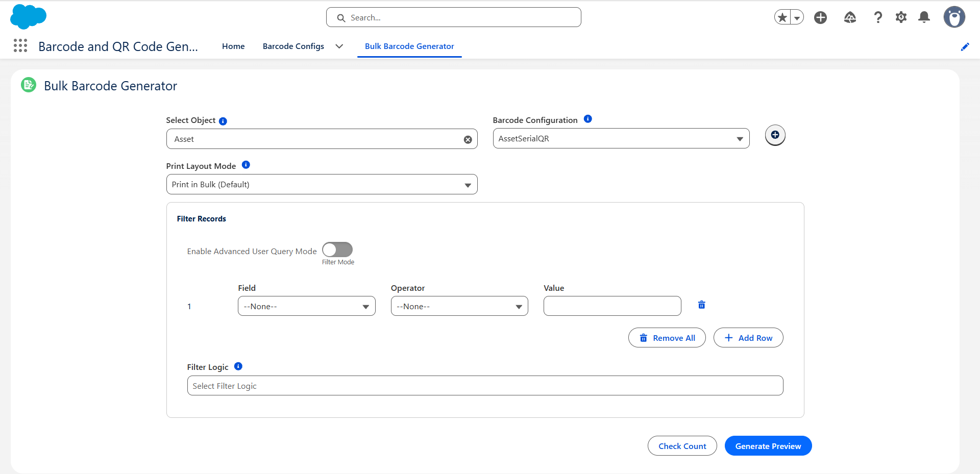Show Barcode Configuration info tooltip icon
Viewport: 980px width, 474px height.
click(x=588, y=119)
